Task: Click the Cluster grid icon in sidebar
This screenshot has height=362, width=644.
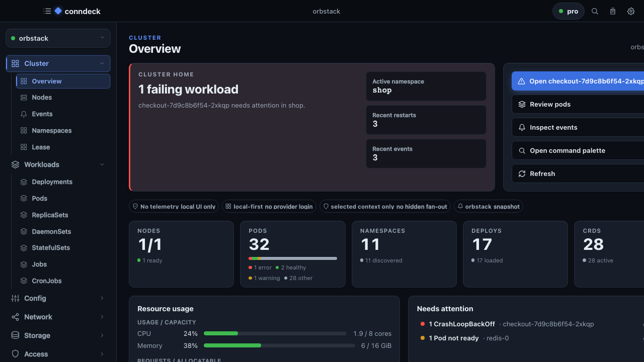Action: click(15, 63)
